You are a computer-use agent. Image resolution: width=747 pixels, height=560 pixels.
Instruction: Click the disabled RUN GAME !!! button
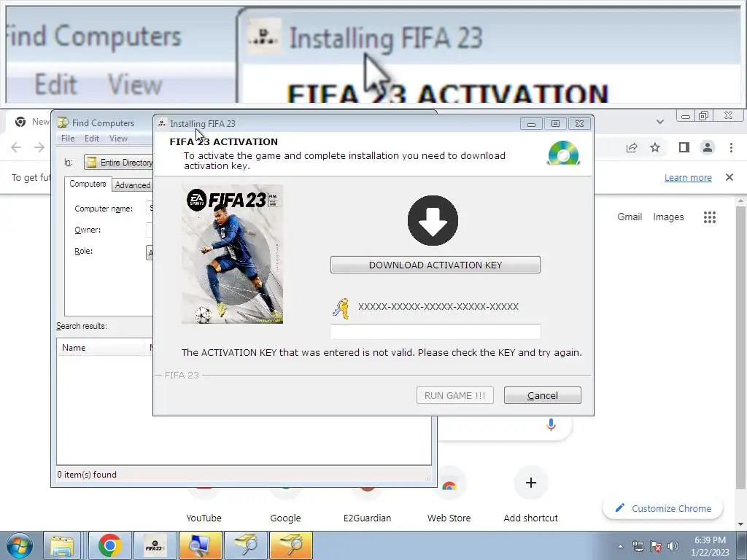[x=455, y=395]
